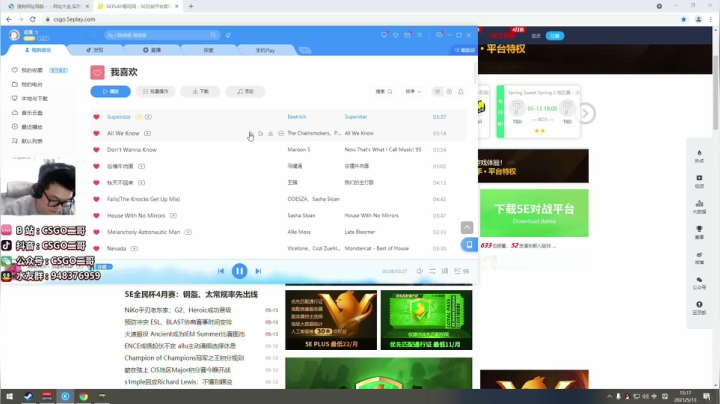Show lyrics with the 词 icon
This screenshot has height=404, width=720.
tap(444, 271)
